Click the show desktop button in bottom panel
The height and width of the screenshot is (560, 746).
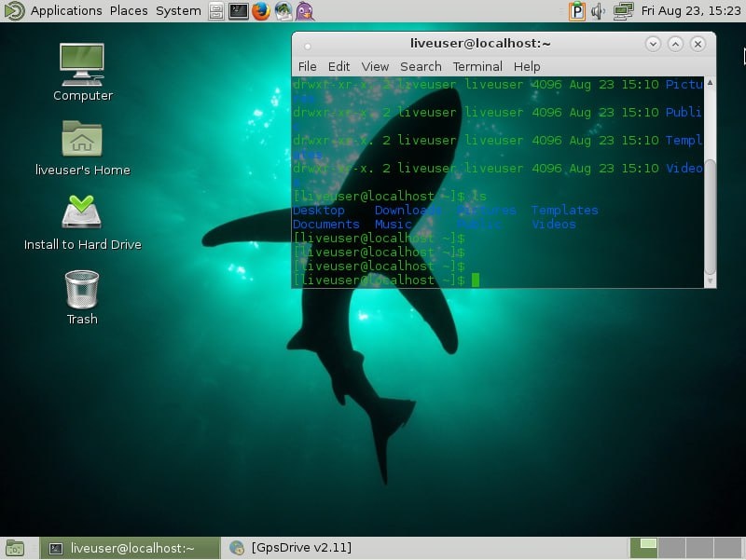point(14,549)
